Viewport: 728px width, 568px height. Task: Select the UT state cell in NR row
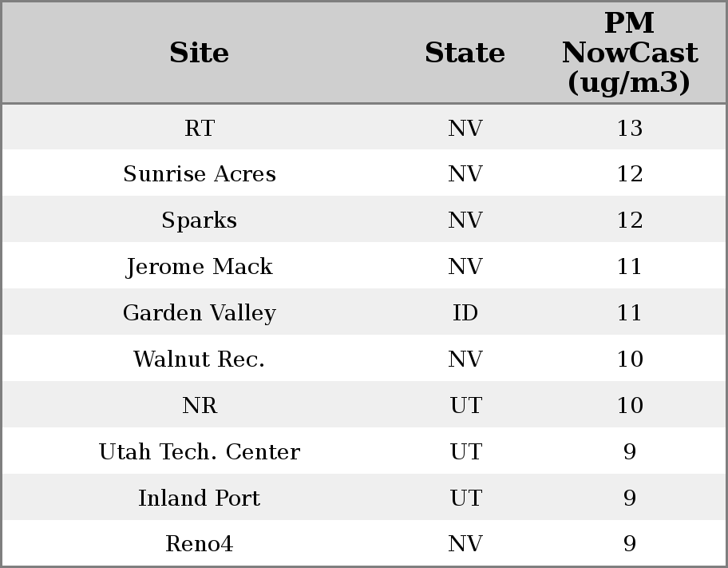coord(465,406)
